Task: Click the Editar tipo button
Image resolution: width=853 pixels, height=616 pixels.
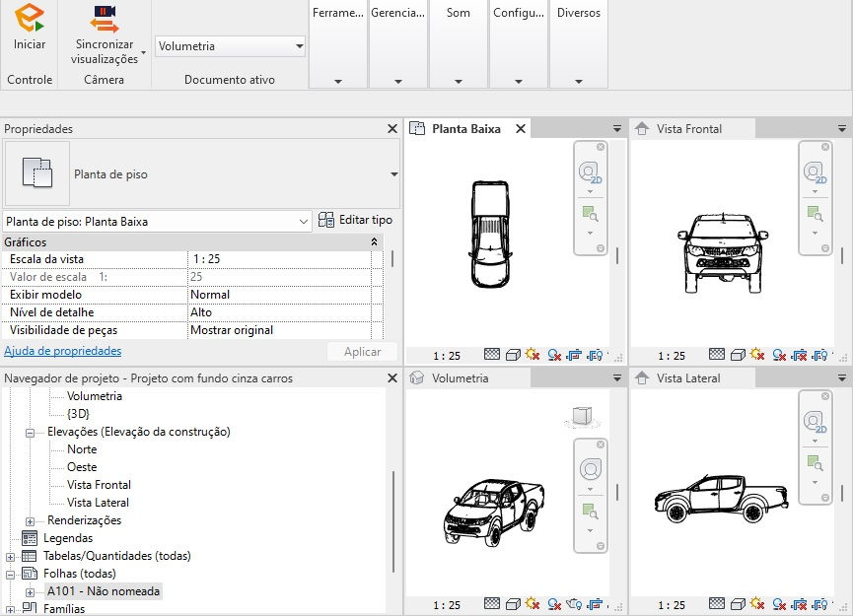Action: pos(355,220)
